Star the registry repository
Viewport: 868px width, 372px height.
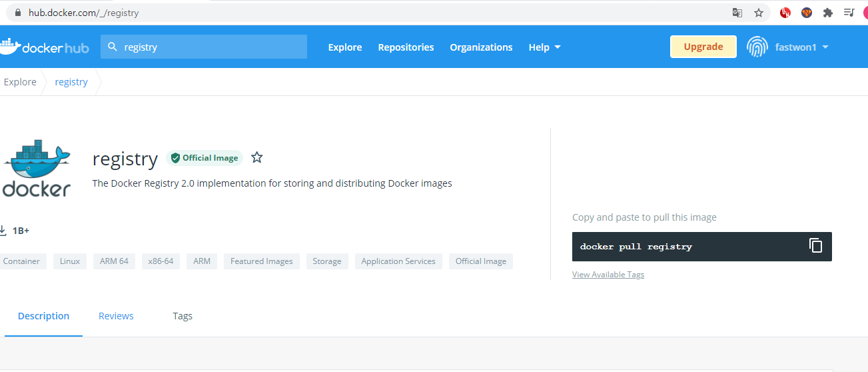point(257,158)
